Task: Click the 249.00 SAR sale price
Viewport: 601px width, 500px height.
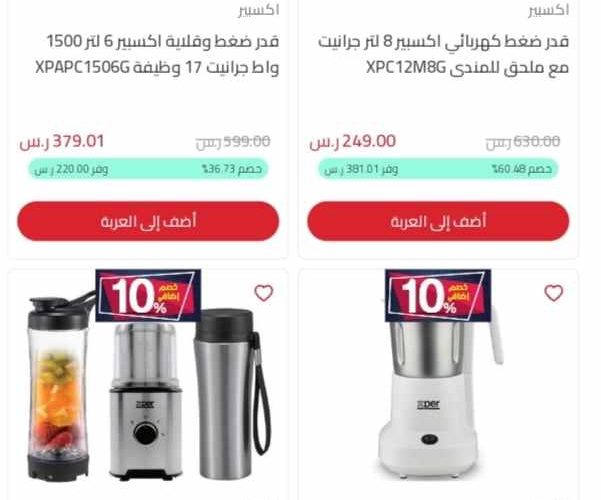Action: (353, 141)
